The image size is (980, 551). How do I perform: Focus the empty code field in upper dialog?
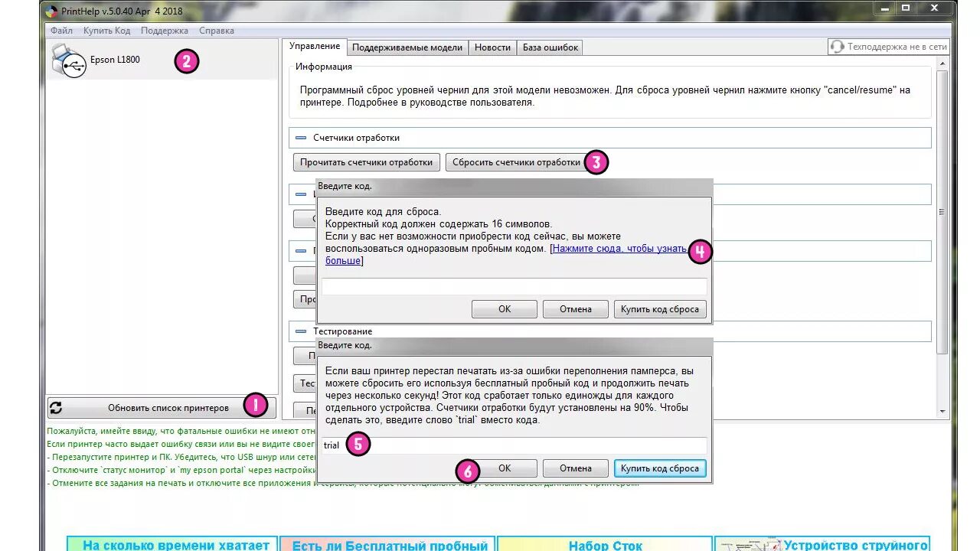514,286
